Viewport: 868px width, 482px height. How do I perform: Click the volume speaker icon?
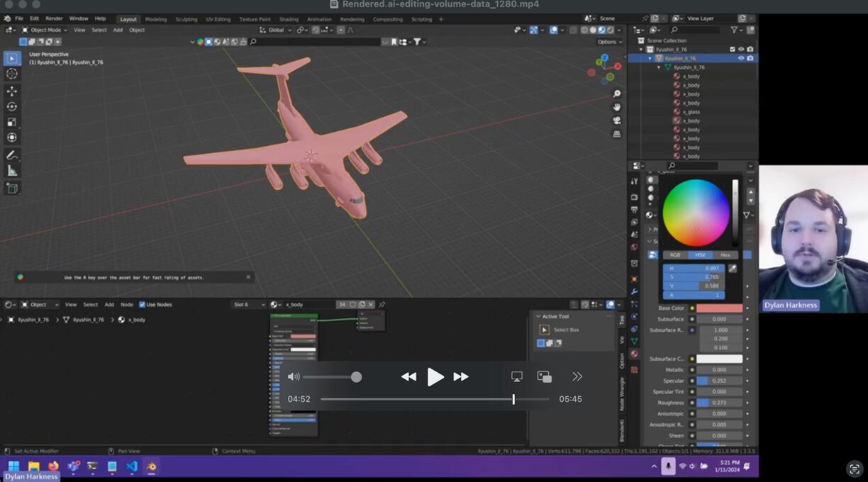pos(294,377)
